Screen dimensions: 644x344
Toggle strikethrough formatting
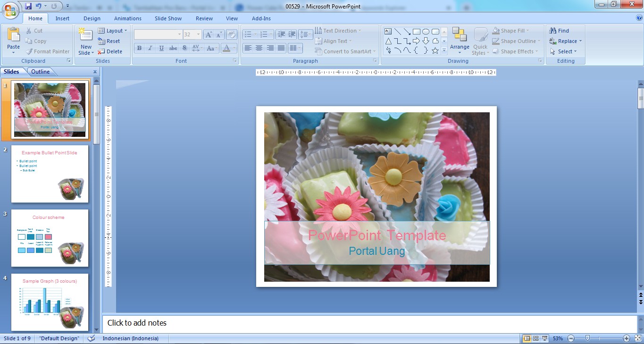click(173, 48)
